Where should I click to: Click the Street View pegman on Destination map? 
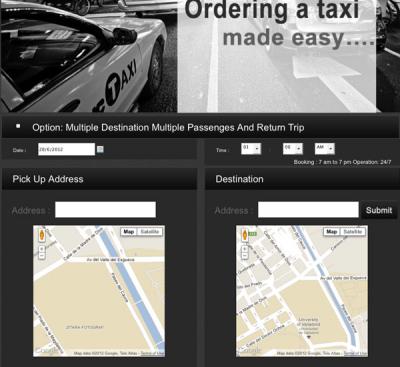click(245, 235)
